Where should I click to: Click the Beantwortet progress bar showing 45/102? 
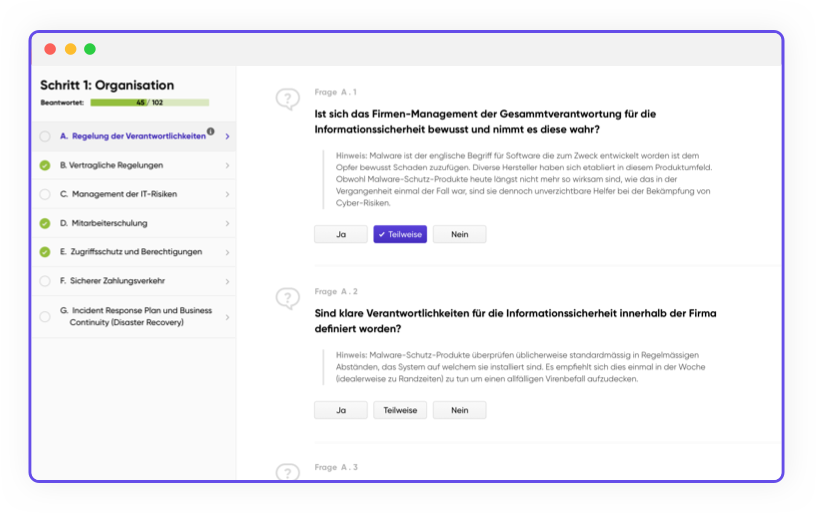(x=150, y=102)
